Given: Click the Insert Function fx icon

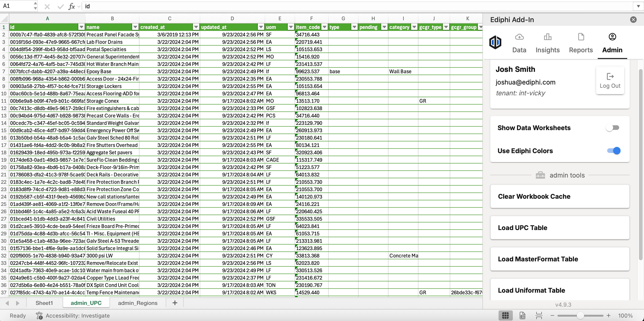Looking at the screenshot, I should pyautogui.click(x=72, y=6).
